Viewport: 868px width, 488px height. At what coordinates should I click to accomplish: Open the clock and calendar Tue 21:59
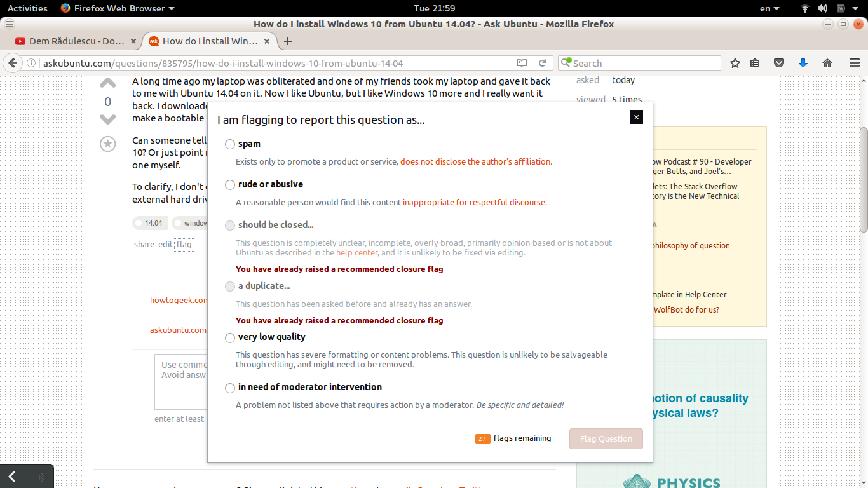434,8
